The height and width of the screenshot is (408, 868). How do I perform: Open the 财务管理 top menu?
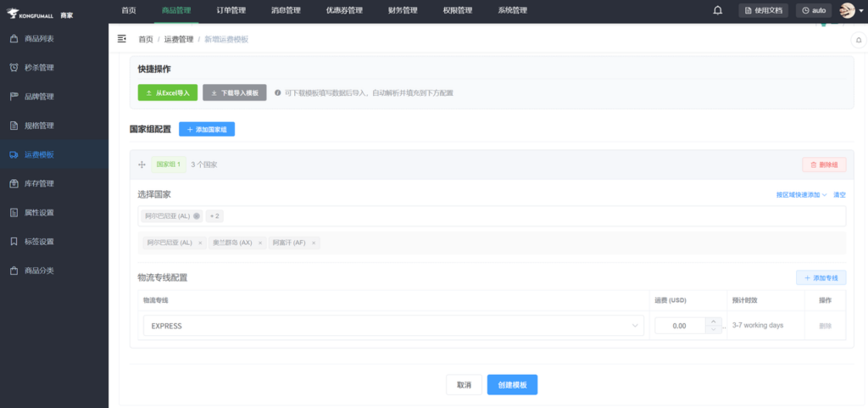click(x=403, y=10)
